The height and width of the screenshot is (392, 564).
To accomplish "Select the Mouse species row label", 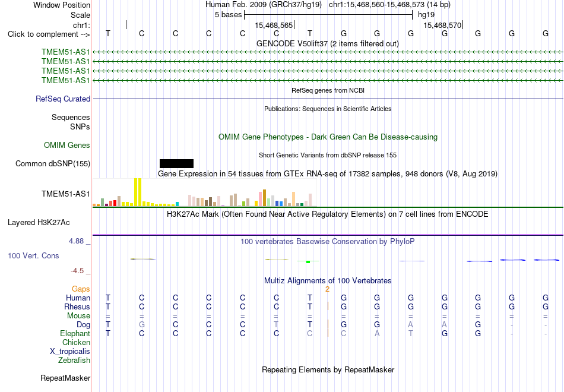I will [79, 316].
